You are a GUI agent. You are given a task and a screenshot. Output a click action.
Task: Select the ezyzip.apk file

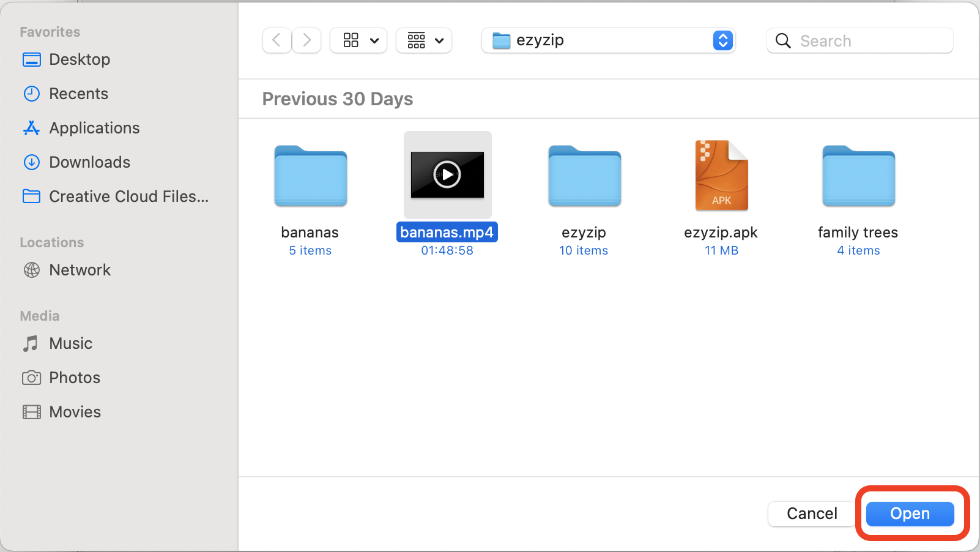tap(721, 176)
